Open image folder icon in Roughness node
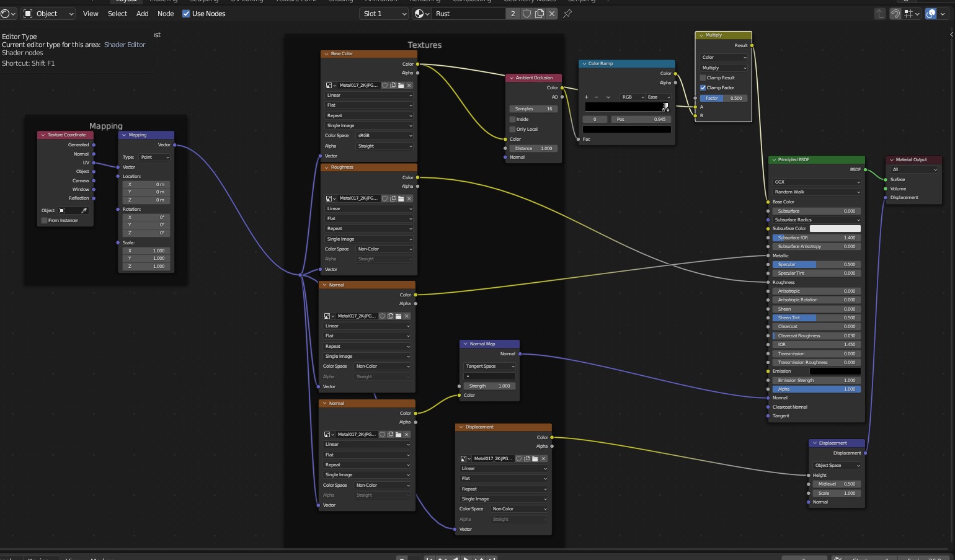 [x=401, y=198]
